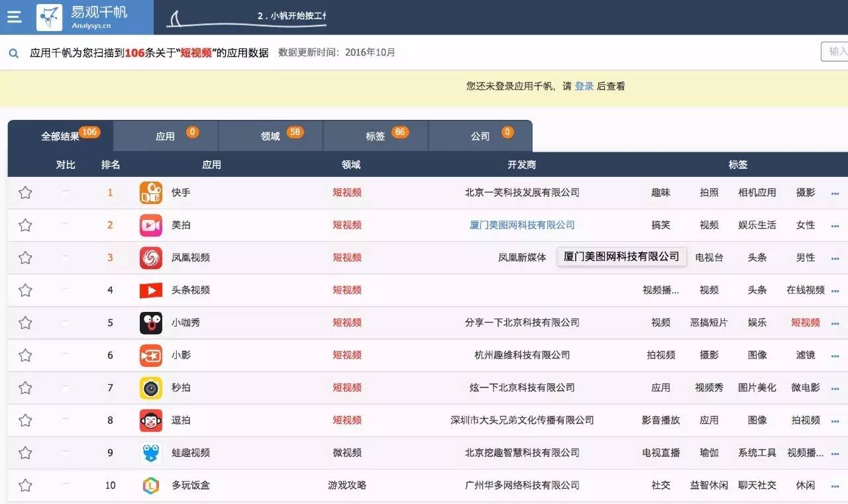848x504 pixels.
Task: Click the 影音播放 tag in 逗拍 row
Action: pos(661,420)
